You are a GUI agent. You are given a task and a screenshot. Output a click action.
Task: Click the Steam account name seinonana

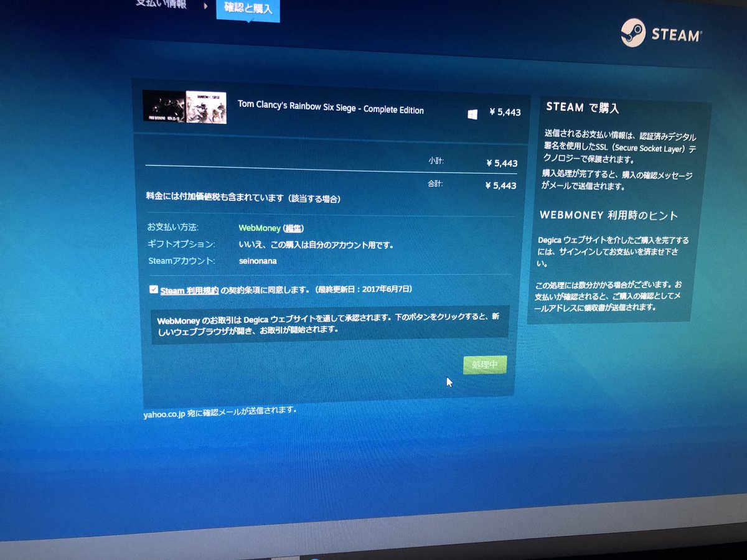pyautogui.click(x=258, y=261)
